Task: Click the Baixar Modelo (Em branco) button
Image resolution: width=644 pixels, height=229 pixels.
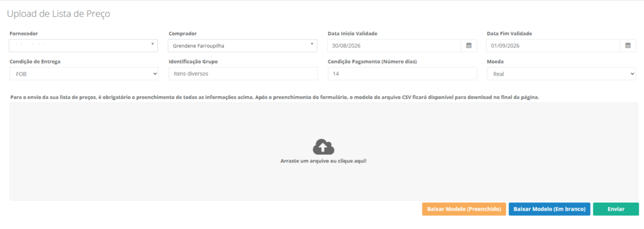Action: coord(550,209)
